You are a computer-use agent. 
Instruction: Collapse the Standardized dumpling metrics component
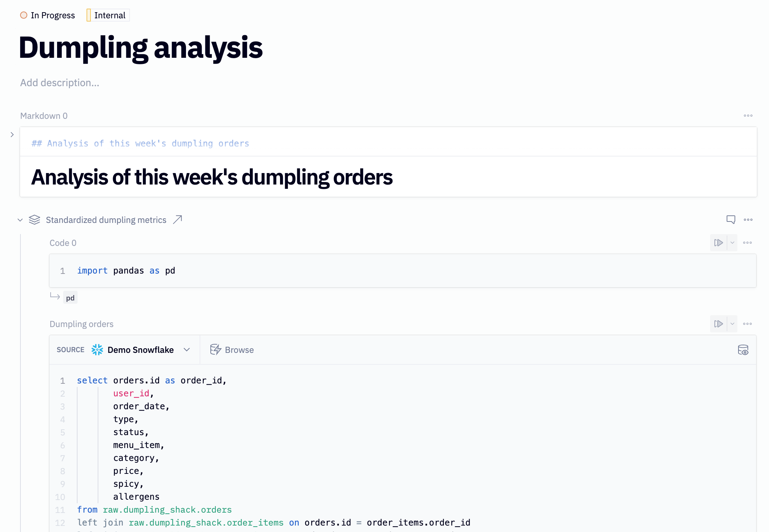(x=20, y=220)
